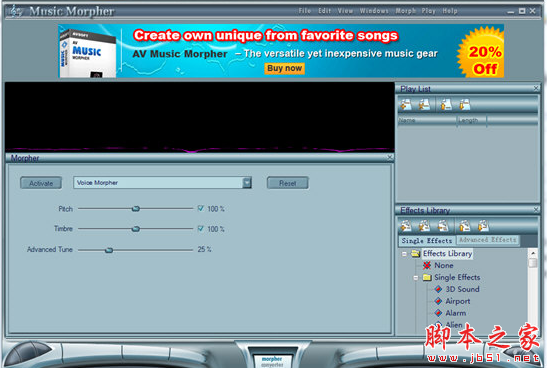Click the Pitch slider handle
This screenshot has width=547, height=368.
[136, 209]
